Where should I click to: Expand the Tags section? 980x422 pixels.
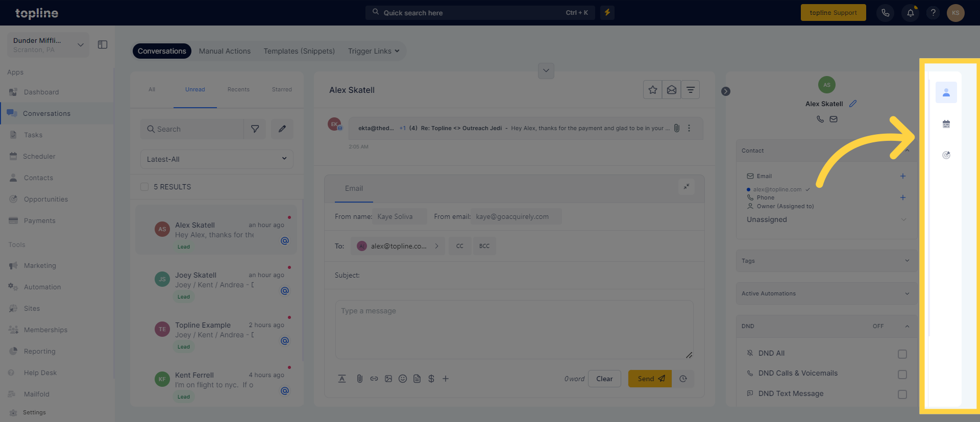tap(826, 261)
